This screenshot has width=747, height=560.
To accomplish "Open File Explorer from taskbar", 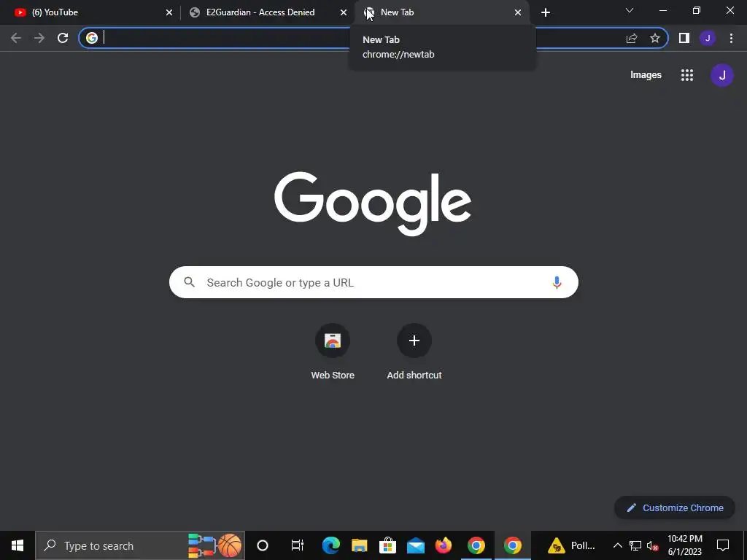I will coord(359,545).
